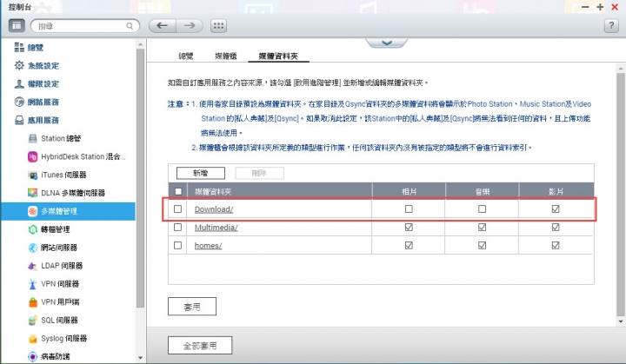Open 權限設定 in the sidebar
This screenshot has height=364, width=626.
[43, 83]
